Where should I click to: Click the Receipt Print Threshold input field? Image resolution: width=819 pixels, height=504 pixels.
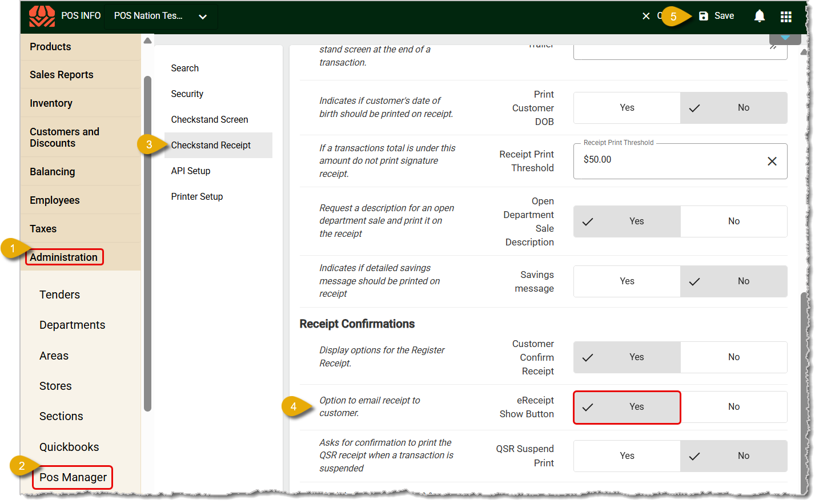click(680, 162)
